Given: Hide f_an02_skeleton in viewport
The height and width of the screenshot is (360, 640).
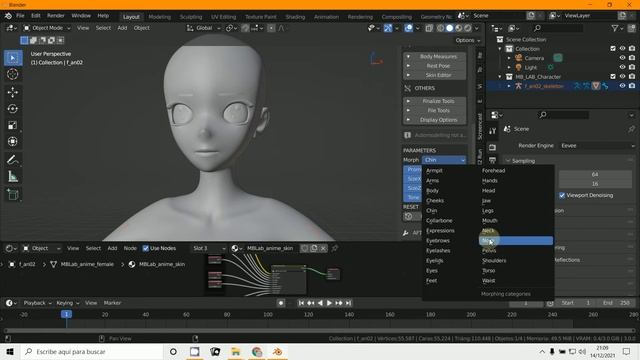Looking at the screenshot, I should tap(622, 86).
